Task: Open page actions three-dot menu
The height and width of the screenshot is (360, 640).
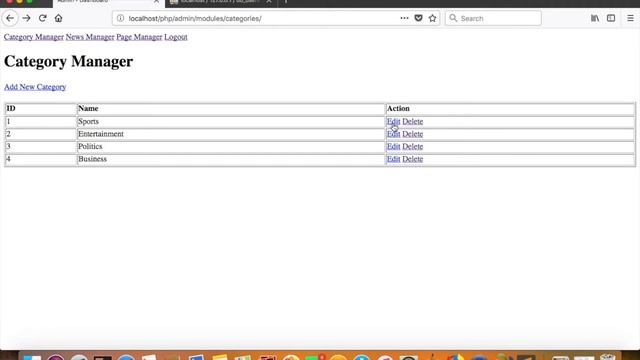Action: tap(404, 18)
